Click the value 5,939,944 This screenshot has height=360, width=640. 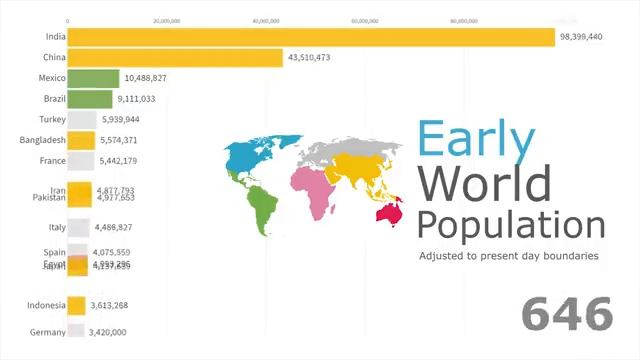coord(120,120)
